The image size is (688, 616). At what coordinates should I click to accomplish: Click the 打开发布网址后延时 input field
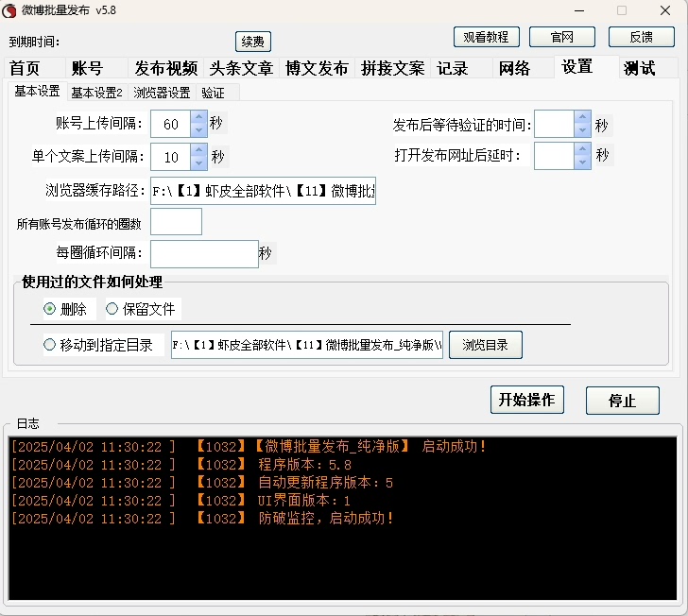click(554, 156)
